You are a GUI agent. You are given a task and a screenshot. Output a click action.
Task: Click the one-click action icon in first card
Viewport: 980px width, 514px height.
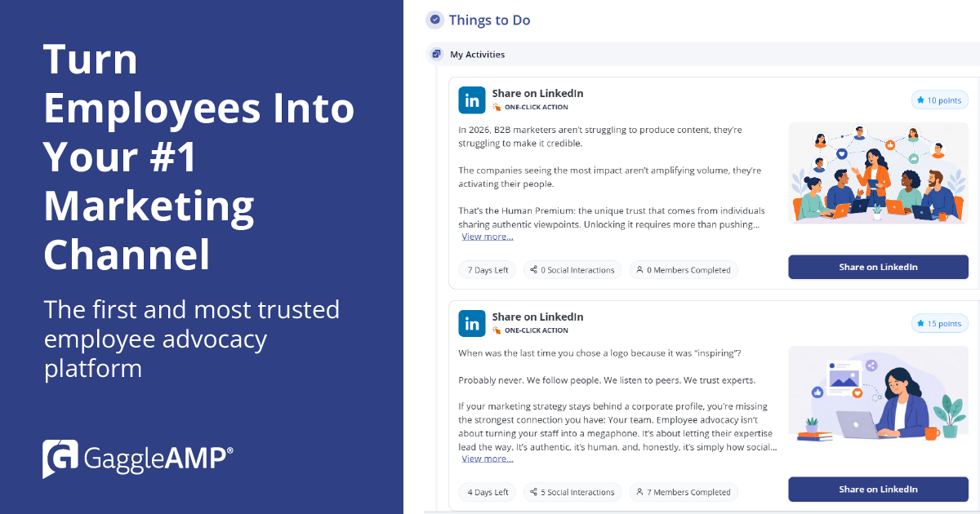pyautogui.click(x=497, y=107)
